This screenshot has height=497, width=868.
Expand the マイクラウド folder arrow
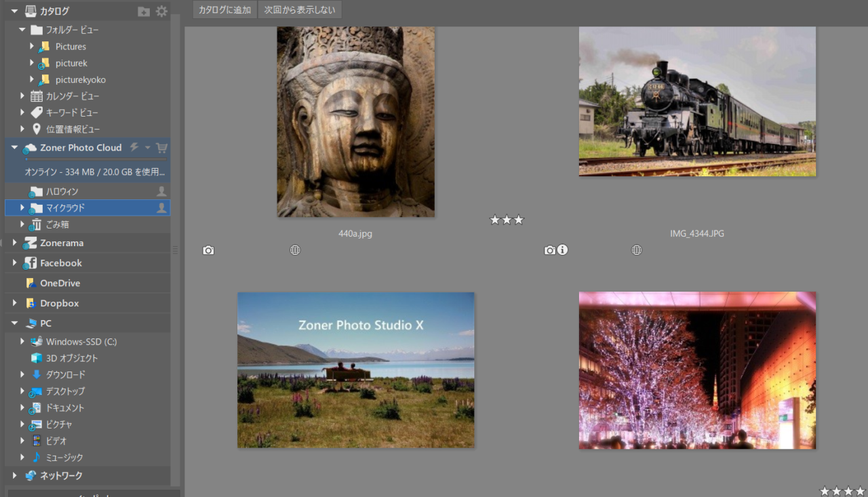tap(22, 207)
